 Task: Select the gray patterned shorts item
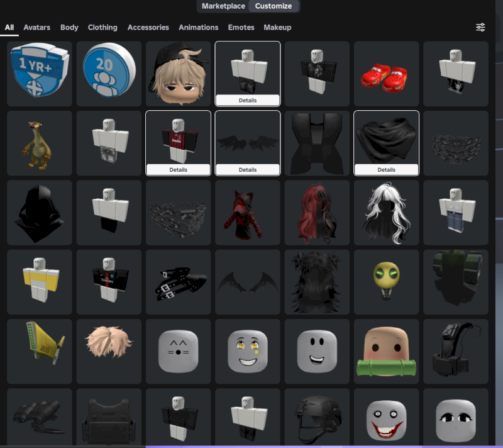pyautogui.click(x=109, y=143)
